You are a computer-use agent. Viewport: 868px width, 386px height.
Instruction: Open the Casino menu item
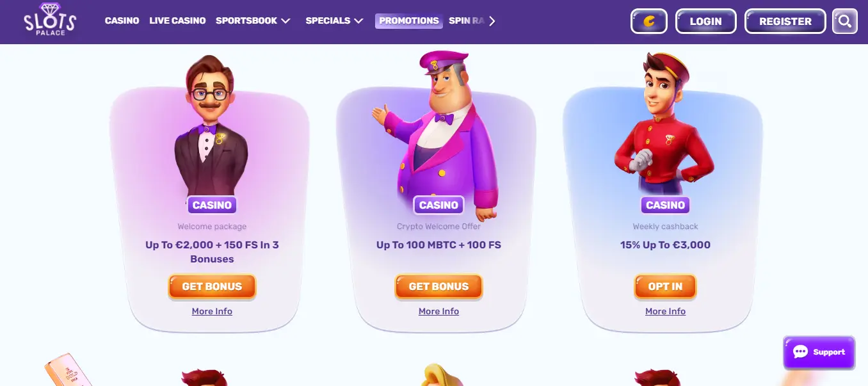tap(122, 20)
